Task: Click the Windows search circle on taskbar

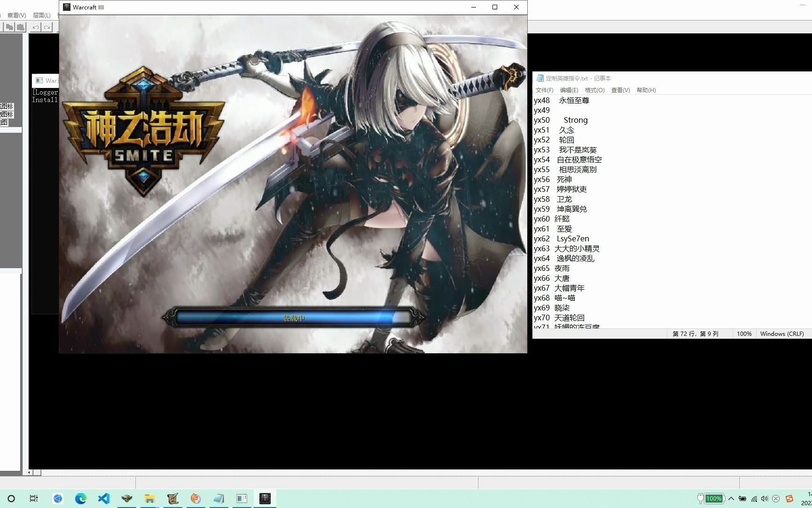Action: coord(11,499)
